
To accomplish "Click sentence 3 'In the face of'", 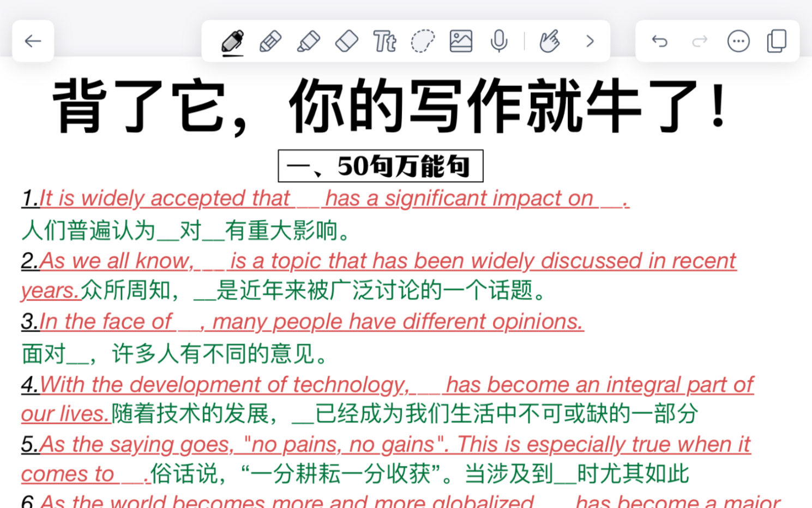I will [x=106, y=321].
